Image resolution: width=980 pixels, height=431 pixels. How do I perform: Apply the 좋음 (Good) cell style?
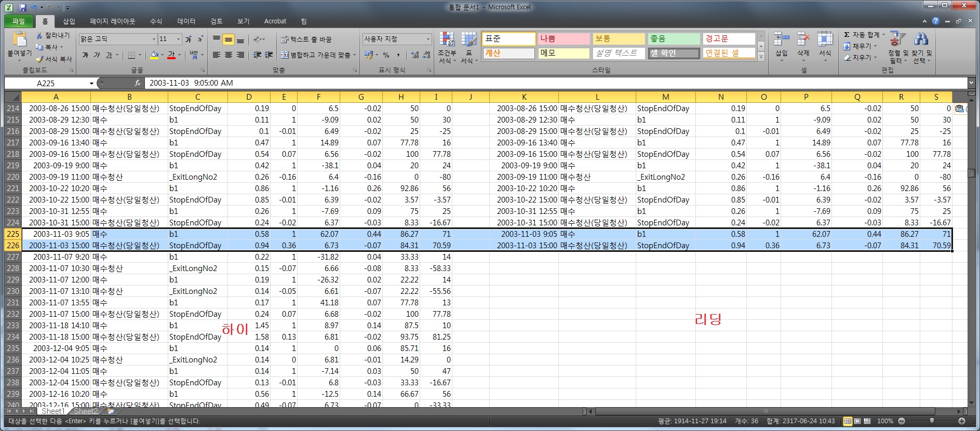[673, 39]
